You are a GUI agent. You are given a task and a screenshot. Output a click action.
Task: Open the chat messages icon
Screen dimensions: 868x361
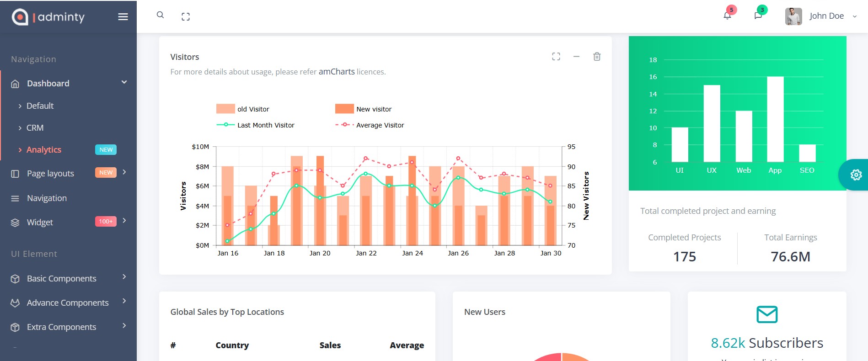click(x=758, y=16)
